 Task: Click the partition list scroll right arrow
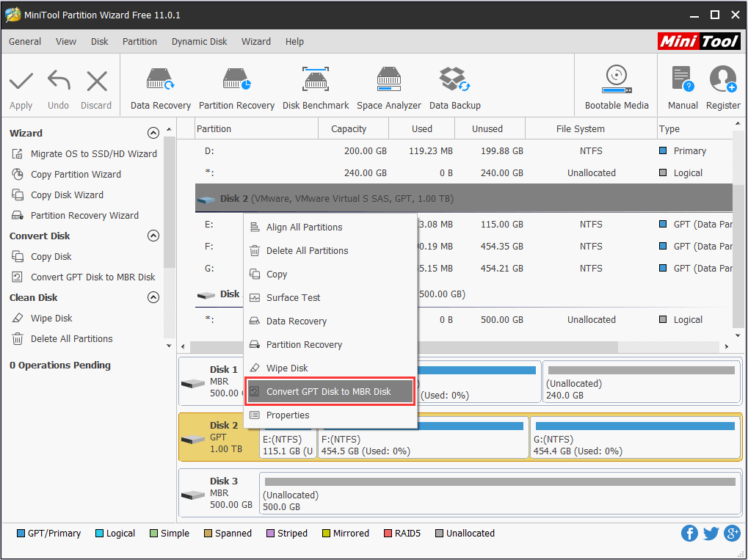pyautogui.click(x=727, y=346)
